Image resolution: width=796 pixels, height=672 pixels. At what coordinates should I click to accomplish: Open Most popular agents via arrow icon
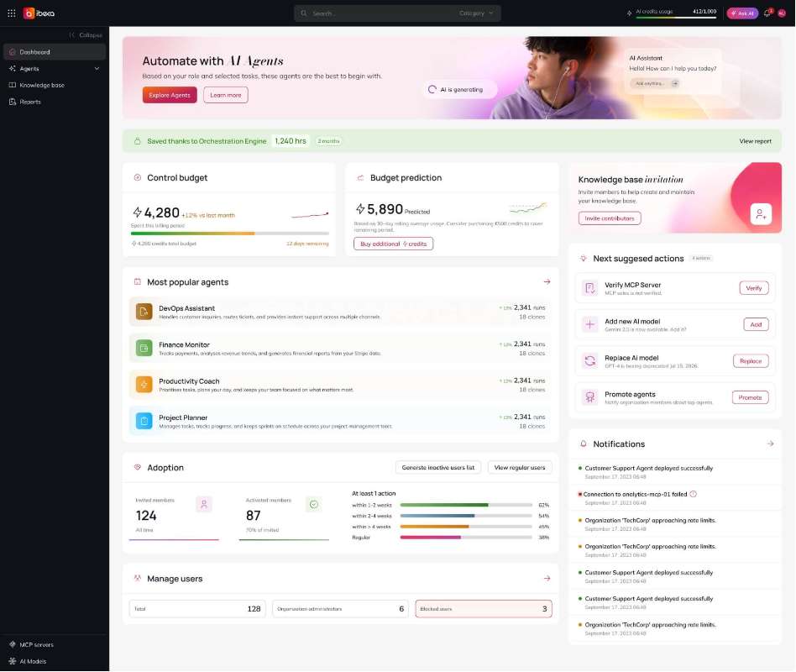point(547,281)
